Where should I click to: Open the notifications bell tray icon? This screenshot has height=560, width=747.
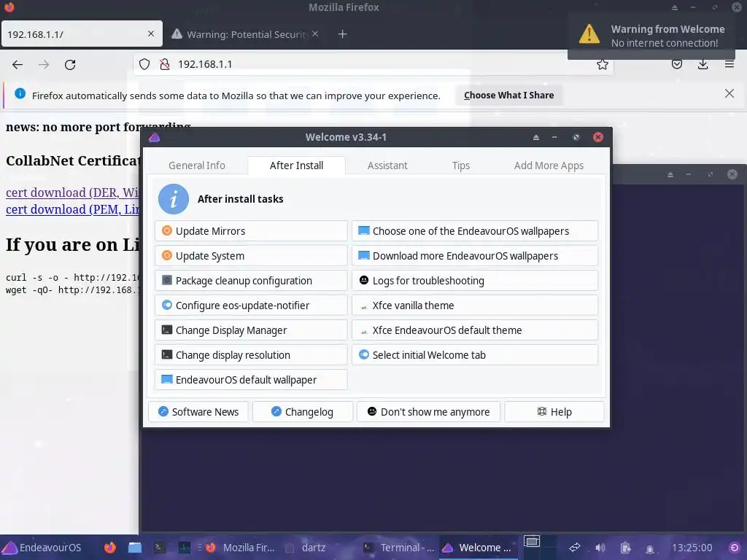point(650,548)
